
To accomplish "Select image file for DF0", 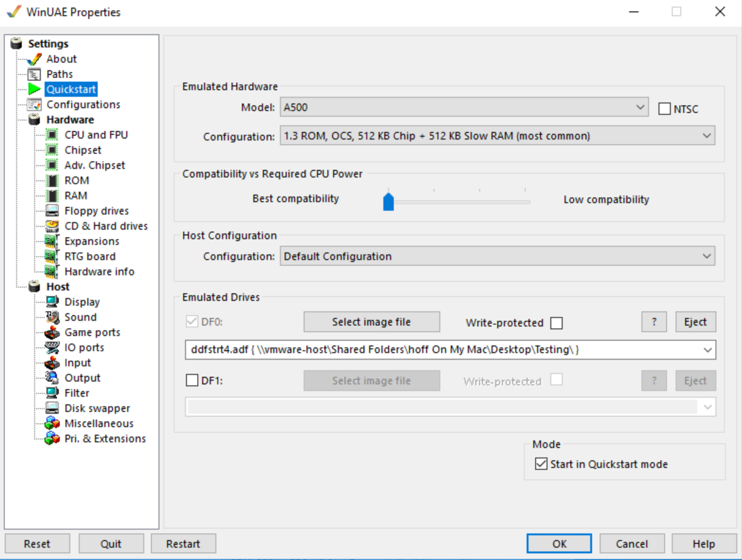I will click(x=371, y=322).
